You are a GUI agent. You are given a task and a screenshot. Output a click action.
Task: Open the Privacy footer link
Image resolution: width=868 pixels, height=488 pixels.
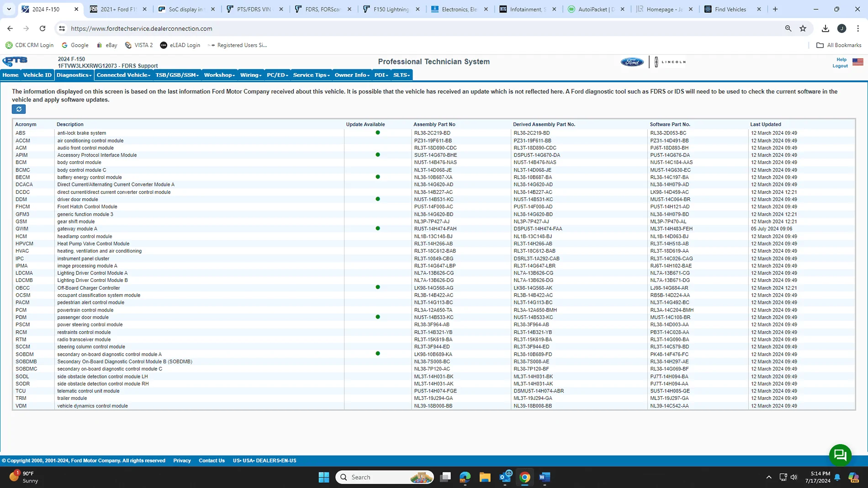tap(182, 461)
